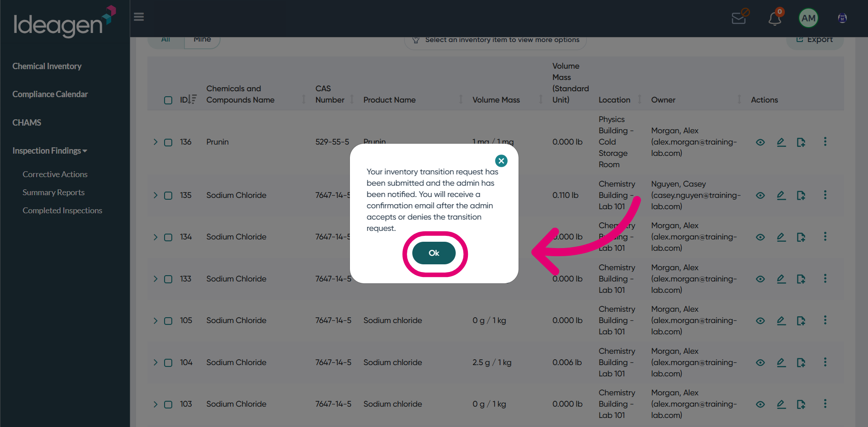868x427 pixels.
Task: View item 105 with eye icon
Action: point(760,321)
